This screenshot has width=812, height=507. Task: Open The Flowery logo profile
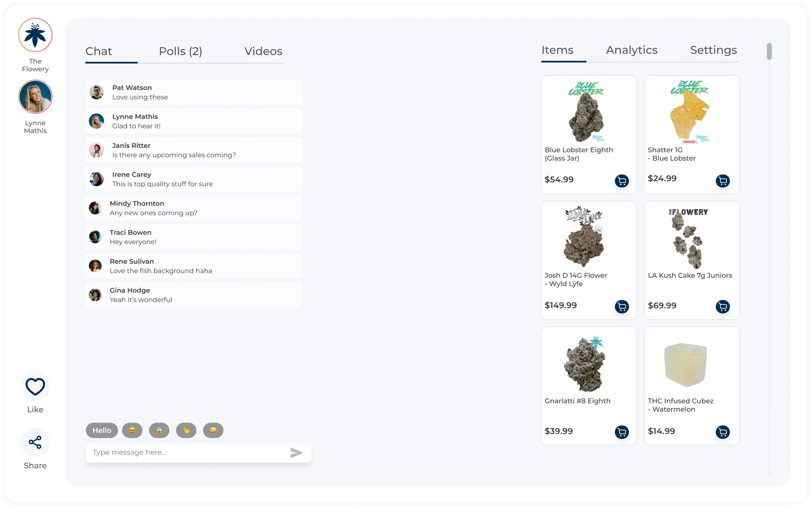point(35,35)
